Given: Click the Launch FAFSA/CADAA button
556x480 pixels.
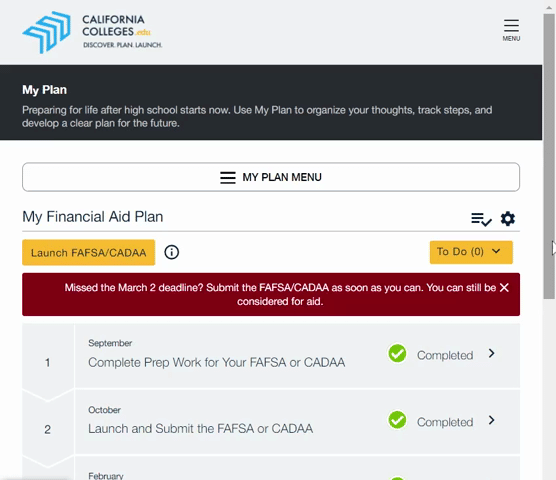Looking at the screenshot, I should 89,252.
